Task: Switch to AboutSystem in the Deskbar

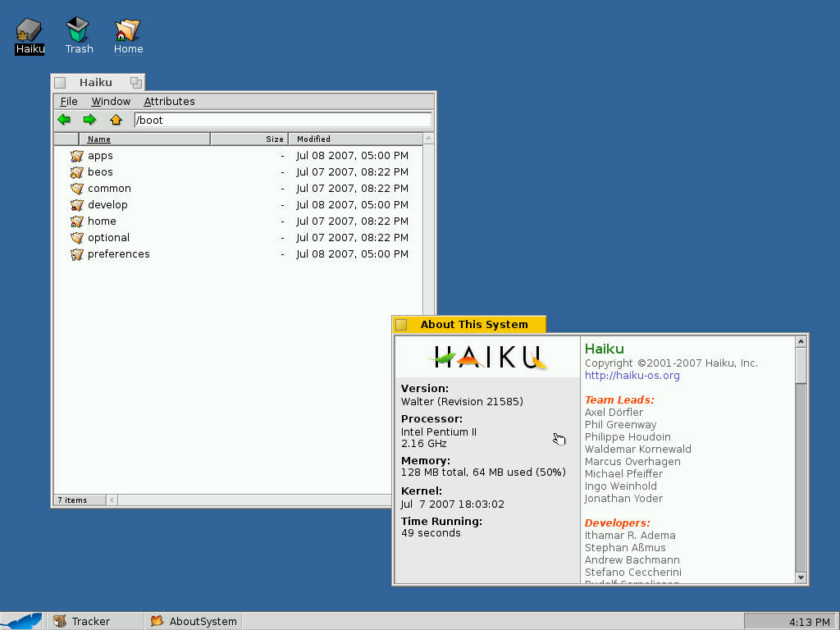Action: tap(202, 621)
